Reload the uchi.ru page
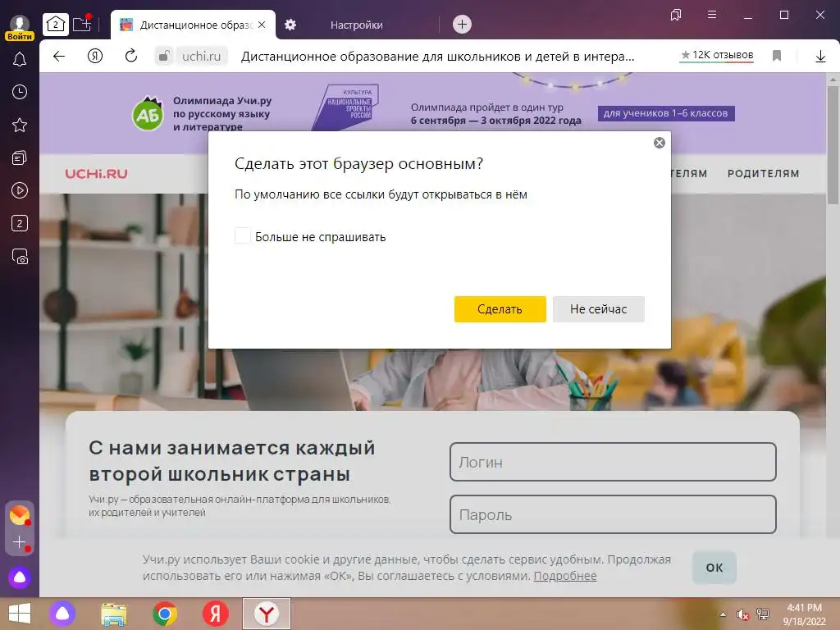The height and width of the screenshot is (630, 840). (x=130, y=56)
